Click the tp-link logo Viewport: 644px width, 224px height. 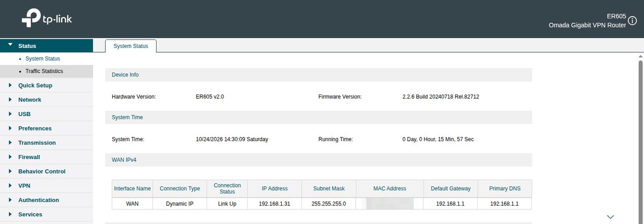coord(47,19)
